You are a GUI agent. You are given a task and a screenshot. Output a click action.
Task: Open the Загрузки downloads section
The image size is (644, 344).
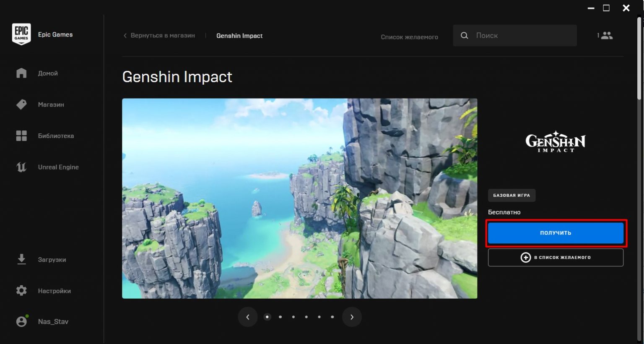click(x=52, y=260)
